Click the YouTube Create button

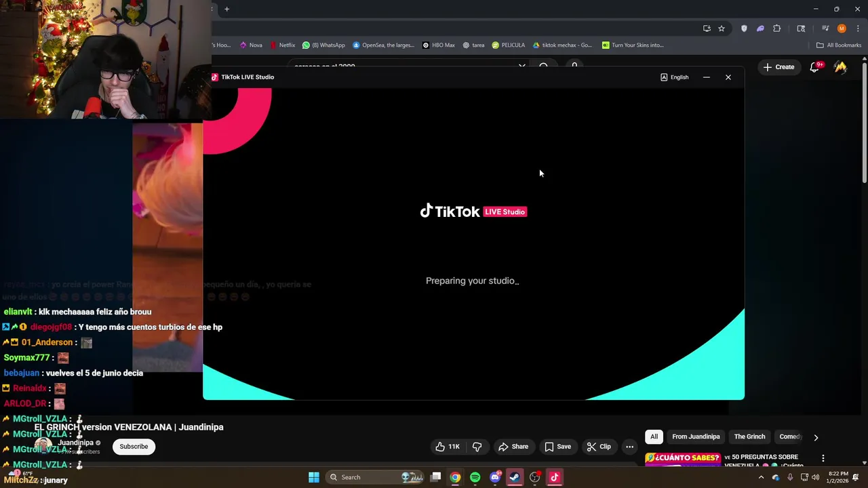pos(778,67)
